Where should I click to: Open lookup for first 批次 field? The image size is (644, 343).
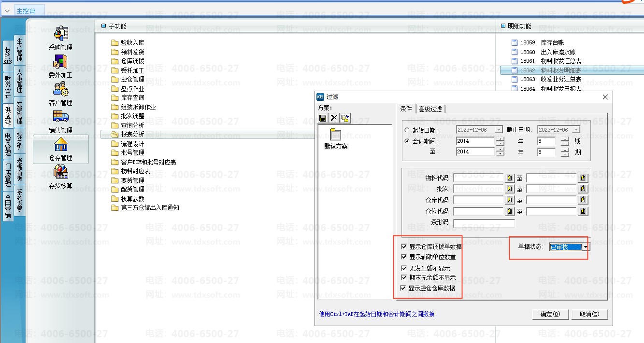510,189
